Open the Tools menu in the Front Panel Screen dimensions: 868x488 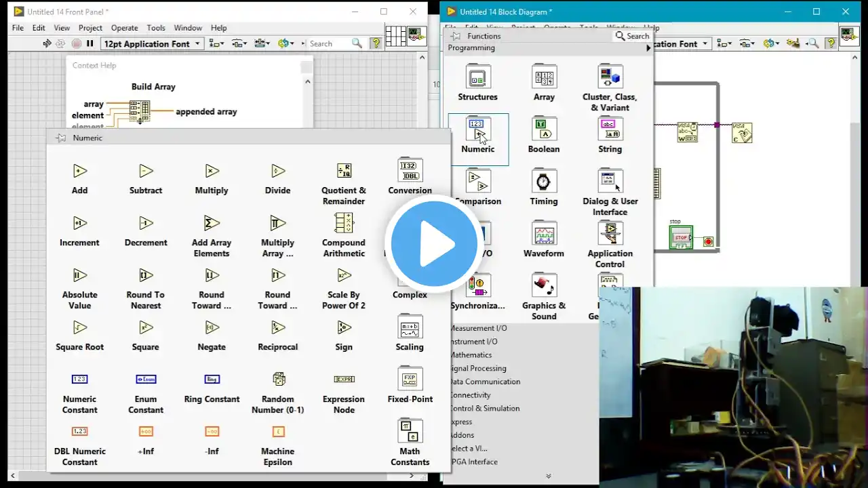156,28
